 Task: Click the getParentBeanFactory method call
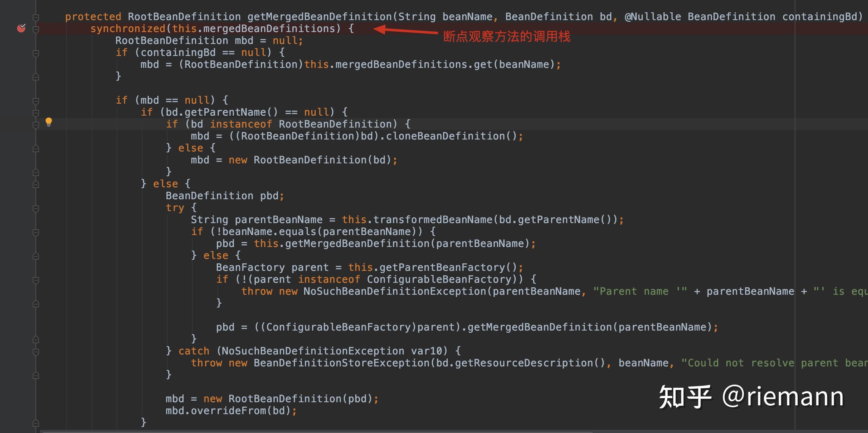[x=442, y=267]
